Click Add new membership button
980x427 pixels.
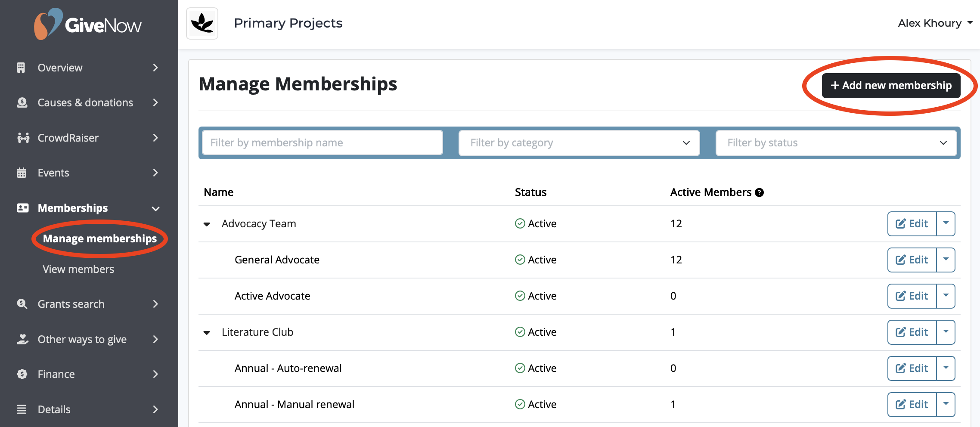click(x=891, y=85)
